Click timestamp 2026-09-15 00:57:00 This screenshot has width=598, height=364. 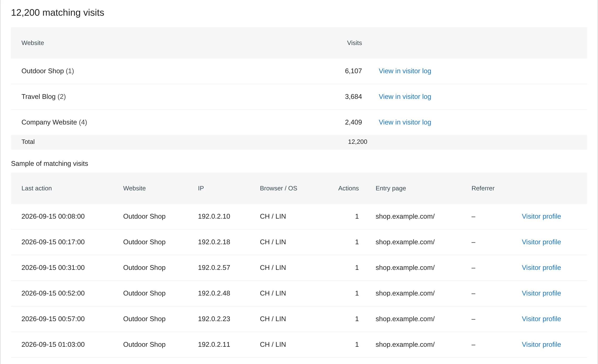[53, 319]
